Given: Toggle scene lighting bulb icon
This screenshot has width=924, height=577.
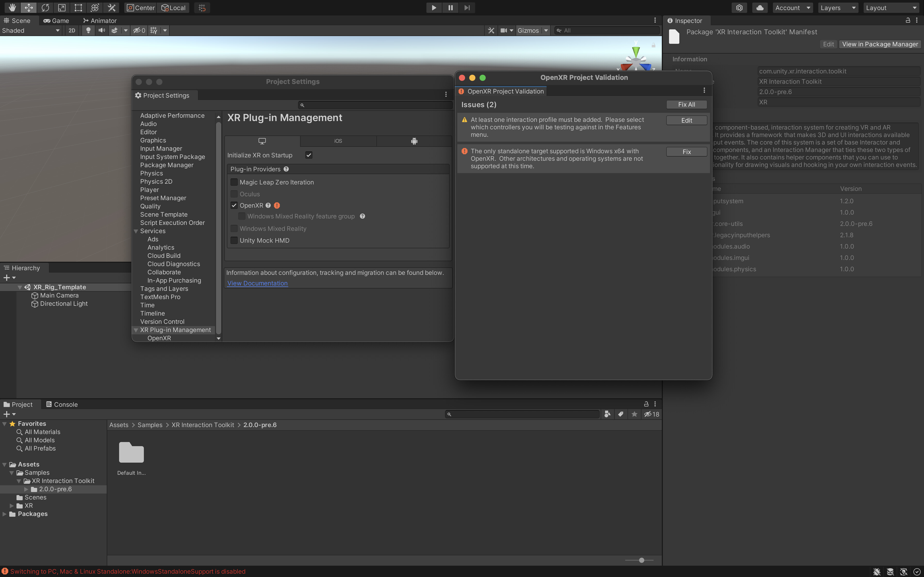Looking at the screenshot, I should point(88,31).
